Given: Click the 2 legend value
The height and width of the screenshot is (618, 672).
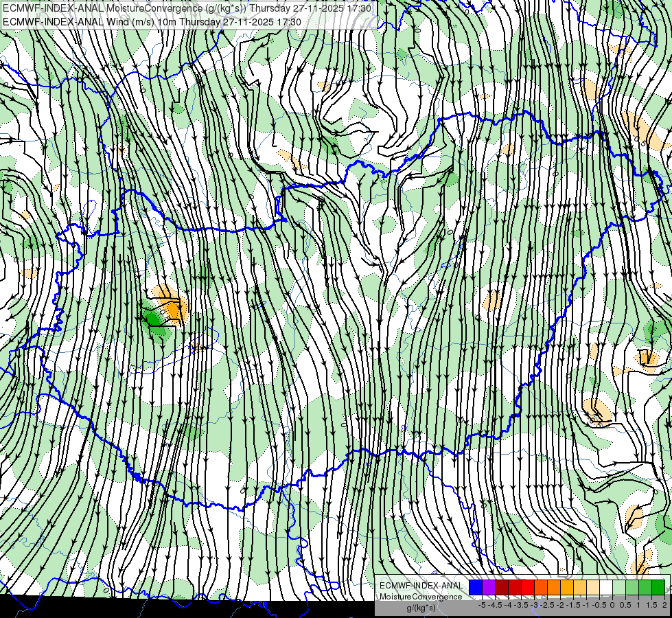Looking at the screenshot, I should pyautogui.click(x=664, y=605).
